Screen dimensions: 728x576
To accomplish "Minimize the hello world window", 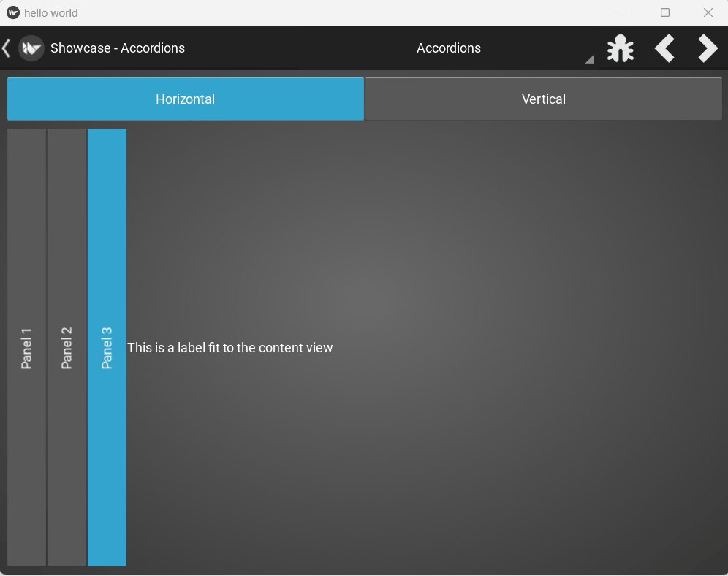I will 623,12.
